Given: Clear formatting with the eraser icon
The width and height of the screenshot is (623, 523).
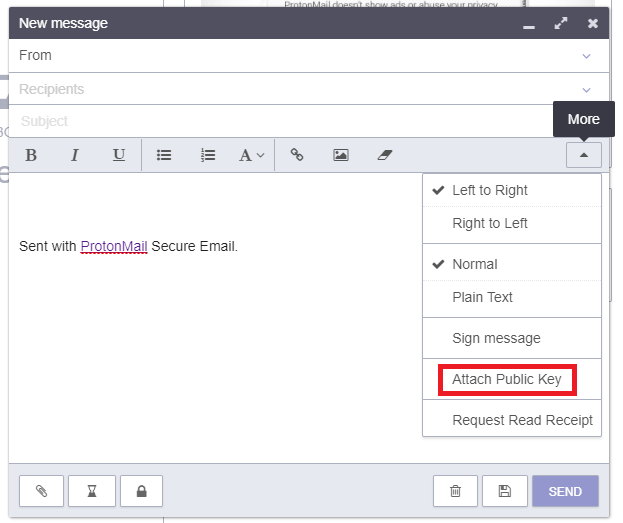Looking at the screenshot, I should click(385, 155).
